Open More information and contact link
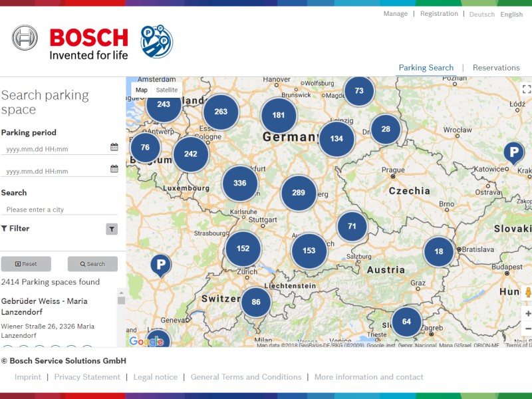 (x=369, y=377)
